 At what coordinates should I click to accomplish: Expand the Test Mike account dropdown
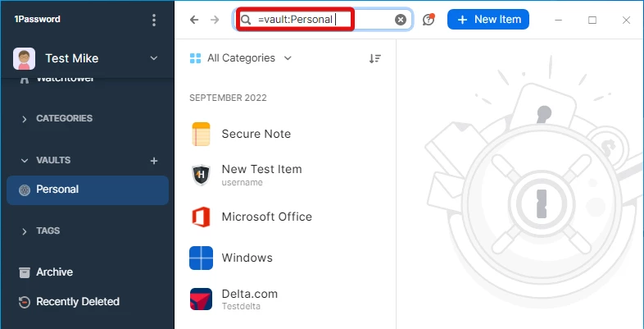153,58
